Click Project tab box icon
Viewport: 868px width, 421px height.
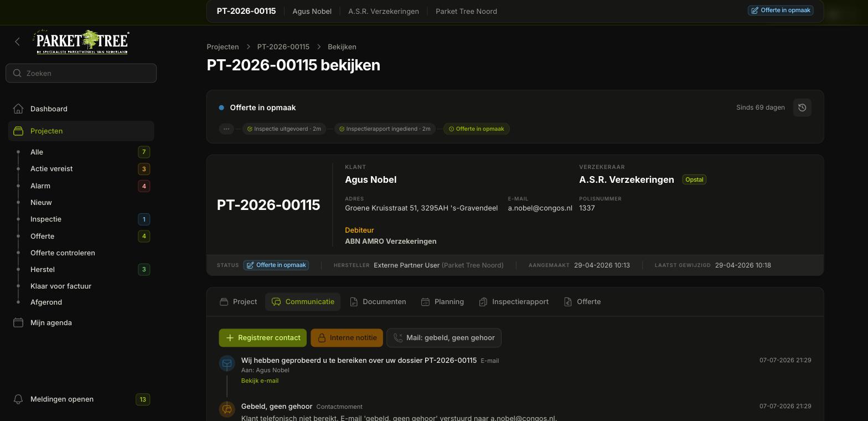(224, 302)
